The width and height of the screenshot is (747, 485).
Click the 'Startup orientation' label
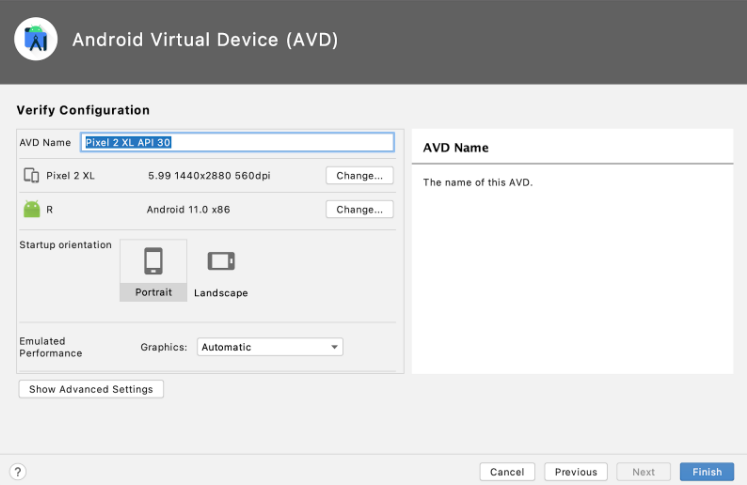point(66,244)
